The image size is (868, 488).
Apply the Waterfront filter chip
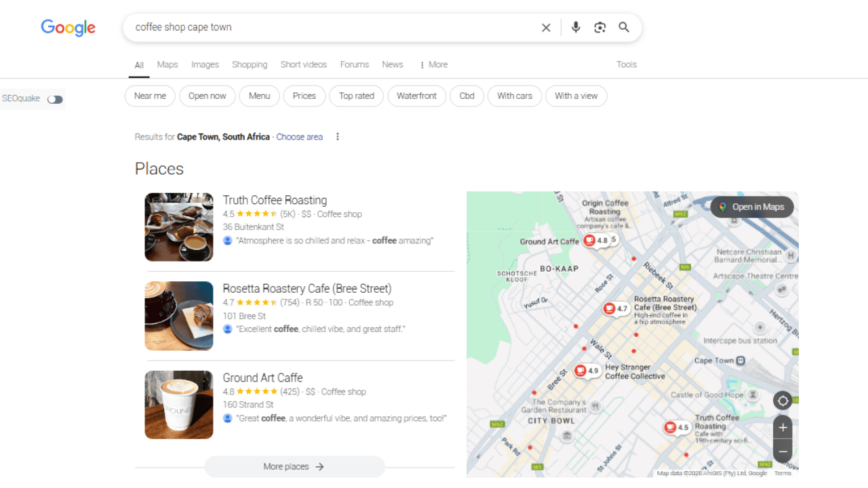(x=417, y=96)
